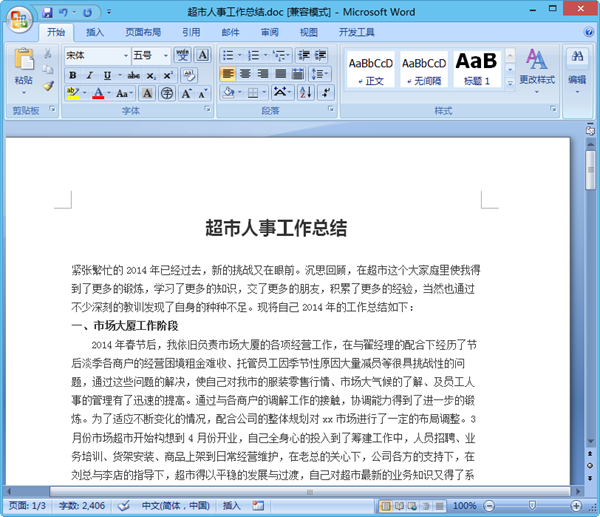Apply the 正文 style
This screenshot has height=517, width=600.
[371, 69]
